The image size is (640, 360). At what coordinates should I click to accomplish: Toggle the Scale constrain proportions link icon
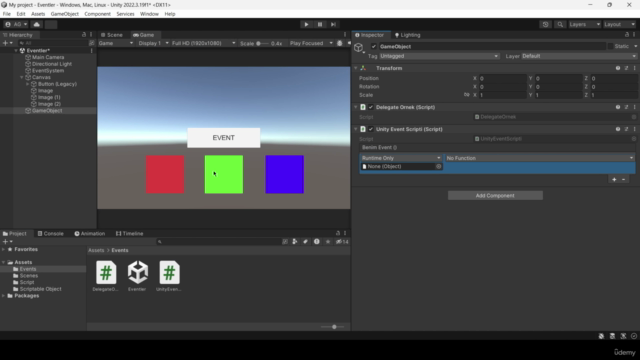[x=467, y=95]
